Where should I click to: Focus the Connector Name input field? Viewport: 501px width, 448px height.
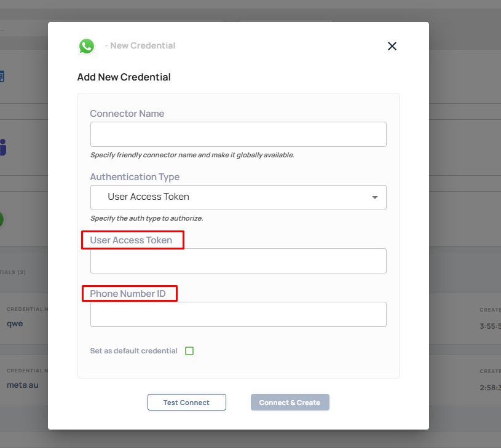coord(238,134)
